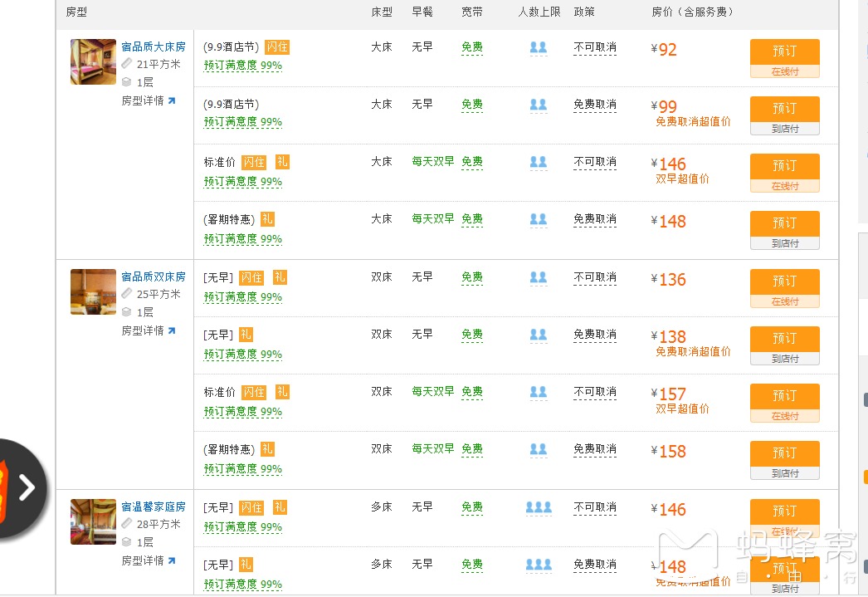Screen dimensions: 868x597
Task: Click 预订满意度 99% on ¥136 row
Action: pos(243,296)
